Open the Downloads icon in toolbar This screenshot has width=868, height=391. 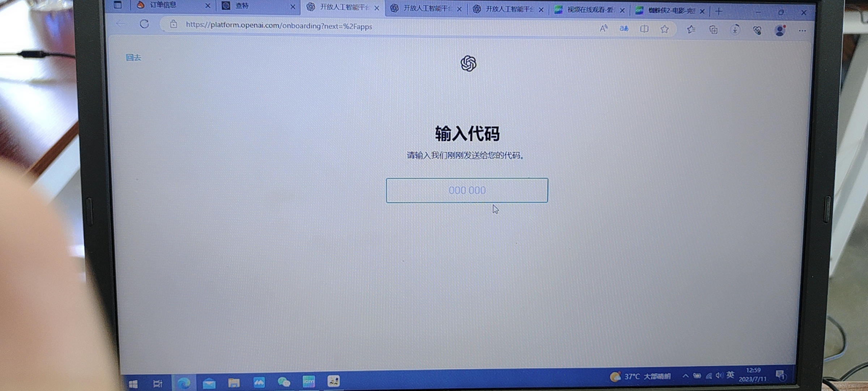click(x=735, y=30)
